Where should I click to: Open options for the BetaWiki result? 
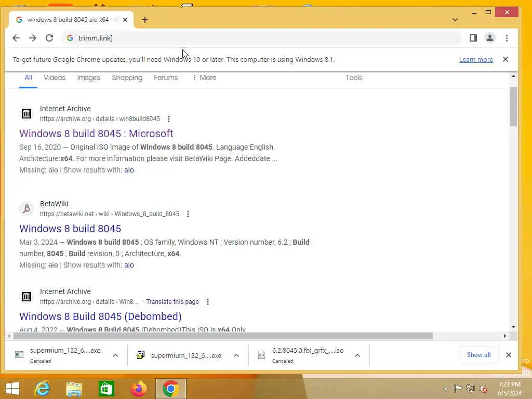[x=188, y=214]
